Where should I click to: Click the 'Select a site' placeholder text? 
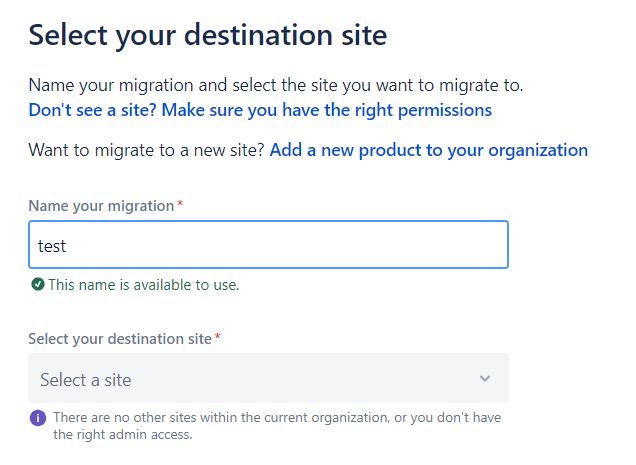pos(86,380)
